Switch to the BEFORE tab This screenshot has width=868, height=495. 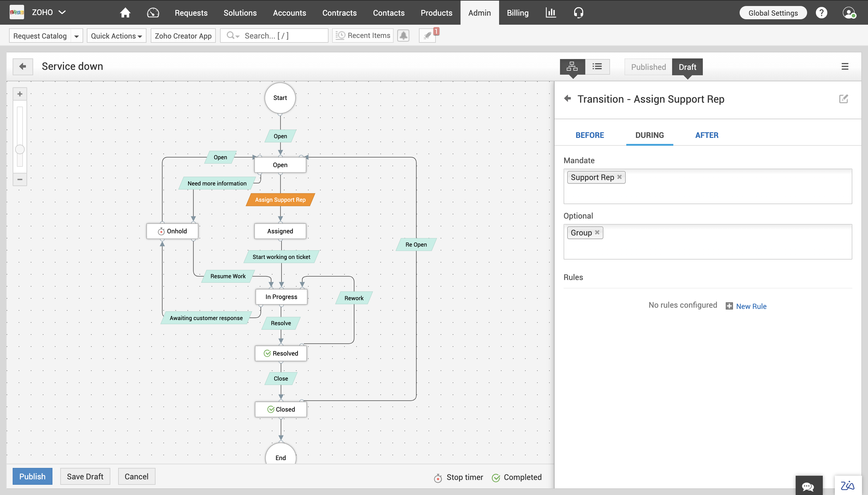click(x=590, y=135)
